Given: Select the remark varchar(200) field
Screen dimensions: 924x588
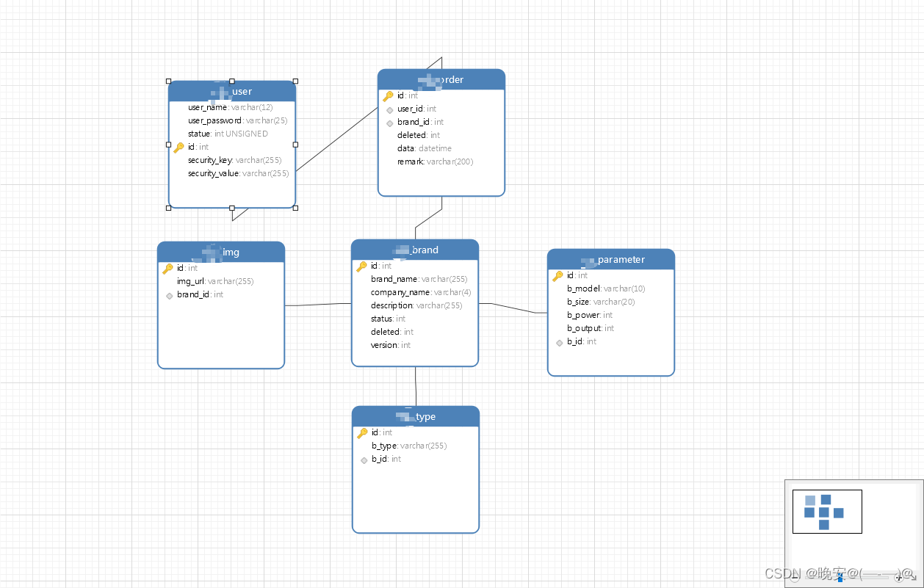Looking at the screenshot, I should coord(436,162).
